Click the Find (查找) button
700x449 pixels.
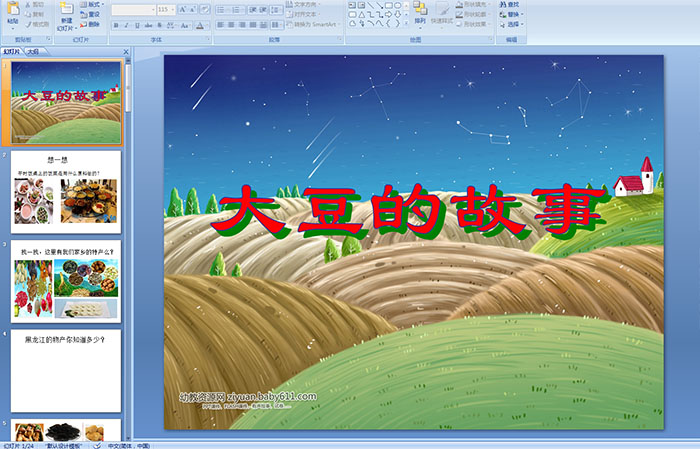pos(512,4)
